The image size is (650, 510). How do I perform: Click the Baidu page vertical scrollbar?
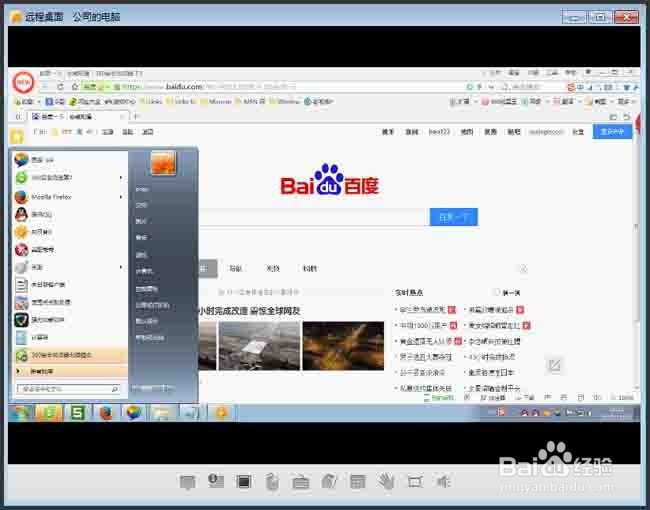(x=636, y=265)
